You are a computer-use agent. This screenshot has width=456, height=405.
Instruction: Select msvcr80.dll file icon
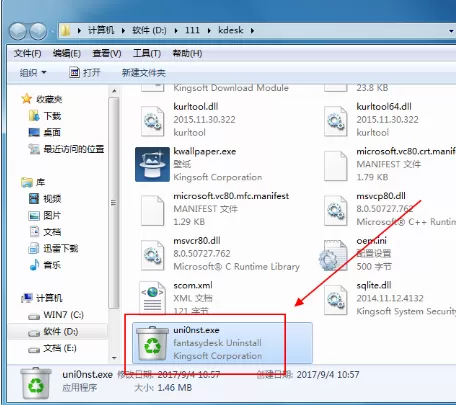click(x=153, y=255)
